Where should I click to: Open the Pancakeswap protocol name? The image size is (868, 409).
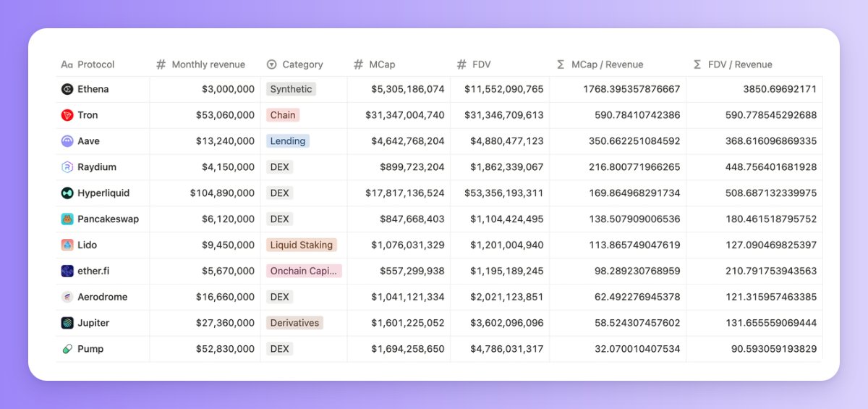tap(109, 219)
